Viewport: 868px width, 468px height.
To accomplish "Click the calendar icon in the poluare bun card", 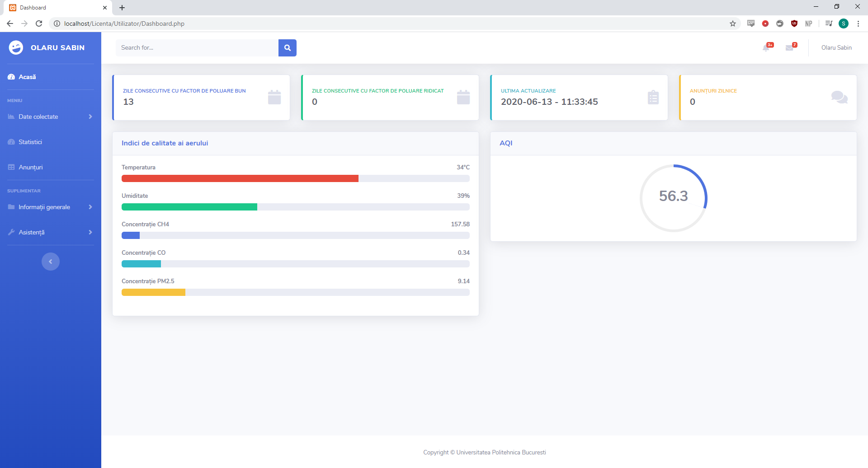I will tap(274, 98).
